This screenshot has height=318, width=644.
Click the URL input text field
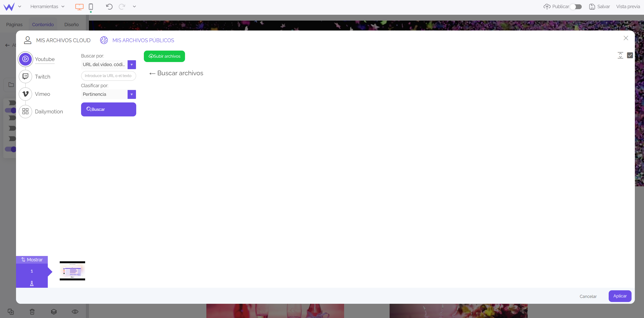point(108,75)
